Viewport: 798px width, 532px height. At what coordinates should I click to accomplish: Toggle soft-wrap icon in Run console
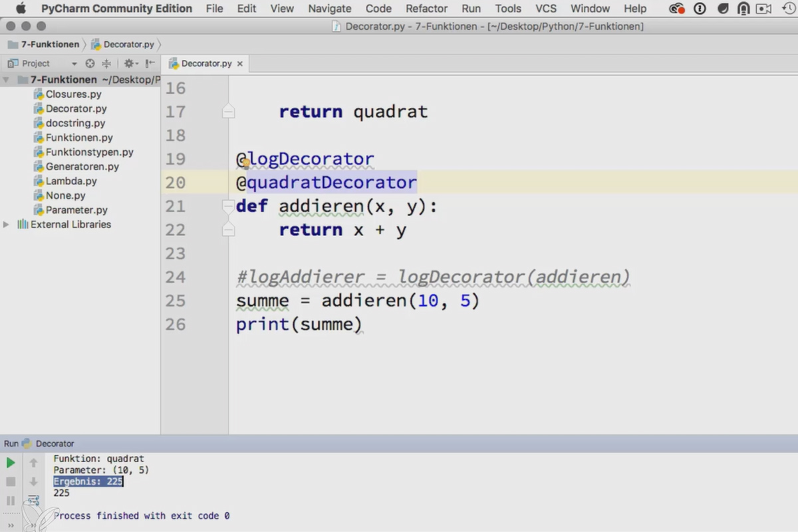tap(33, 501)
